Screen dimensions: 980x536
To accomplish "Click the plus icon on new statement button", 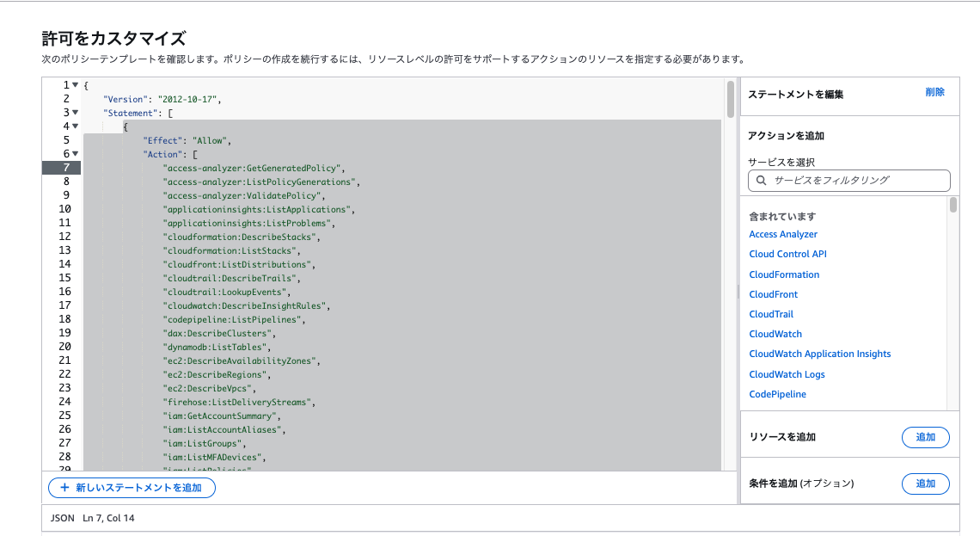I will (x=64, y=488).
